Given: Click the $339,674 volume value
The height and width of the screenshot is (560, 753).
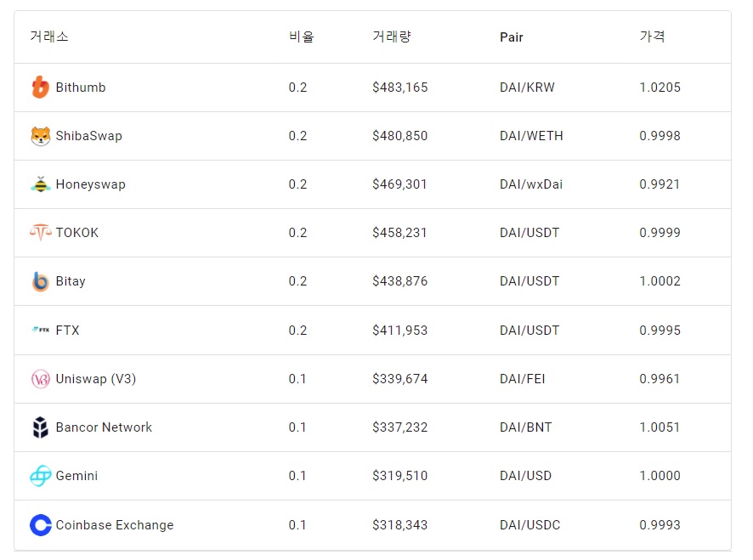Looking at the screenshot, I should point(400,379).
